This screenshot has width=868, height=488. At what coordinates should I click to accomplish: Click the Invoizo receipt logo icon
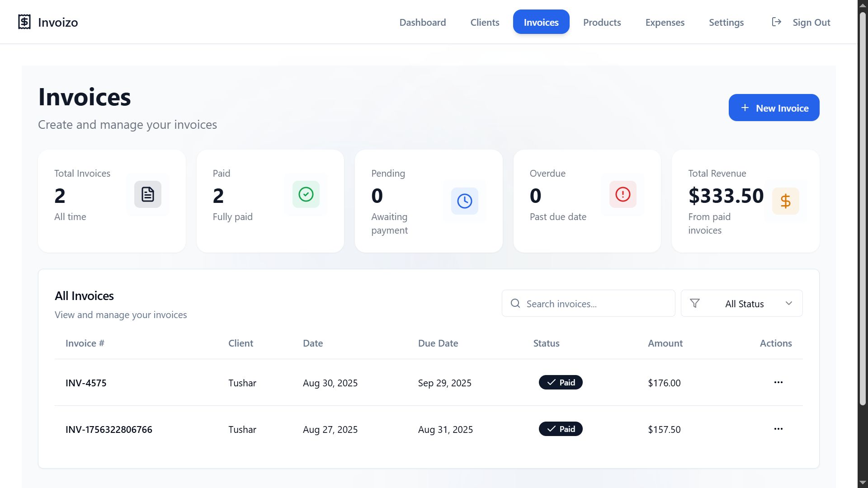click(x=24, y=22)
